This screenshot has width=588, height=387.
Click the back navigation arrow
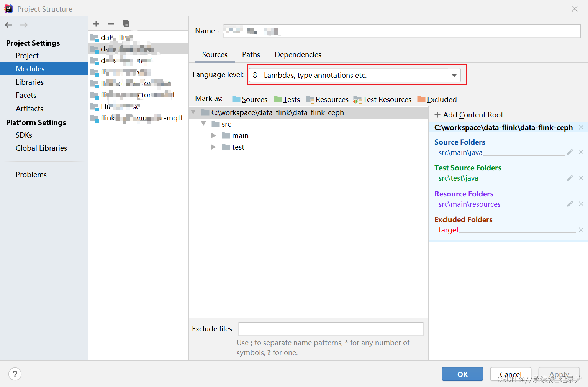click(8, 25)
